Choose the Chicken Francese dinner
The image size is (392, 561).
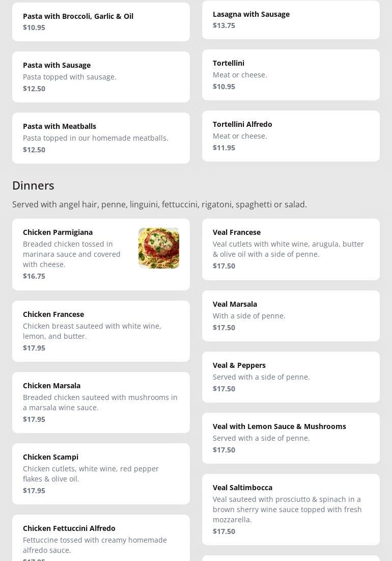coord(101,331)
